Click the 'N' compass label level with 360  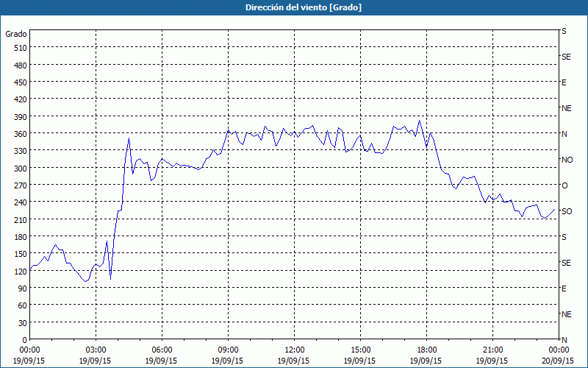pyautogui.click(x=564, y=134)
